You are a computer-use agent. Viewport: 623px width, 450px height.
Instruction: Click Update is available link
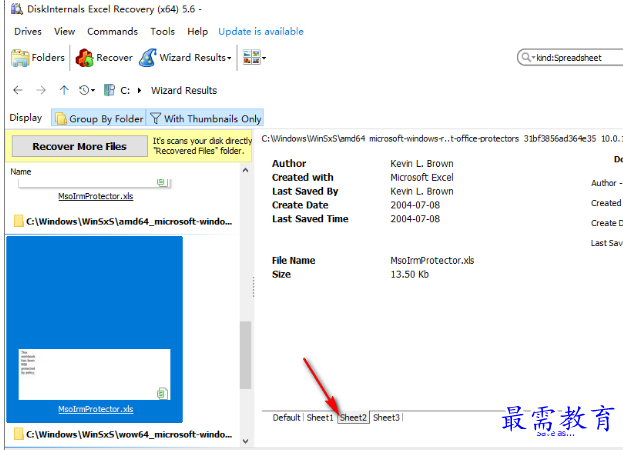click(x=261, y=31)
